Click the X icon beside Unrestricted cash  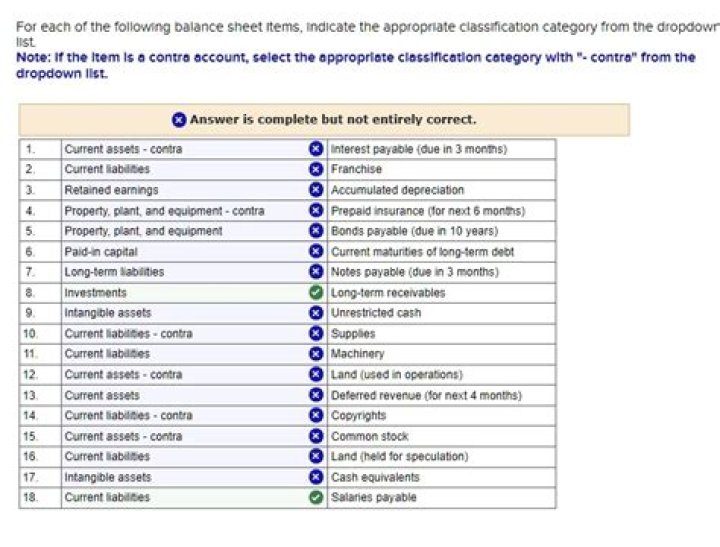coord(316,313)
